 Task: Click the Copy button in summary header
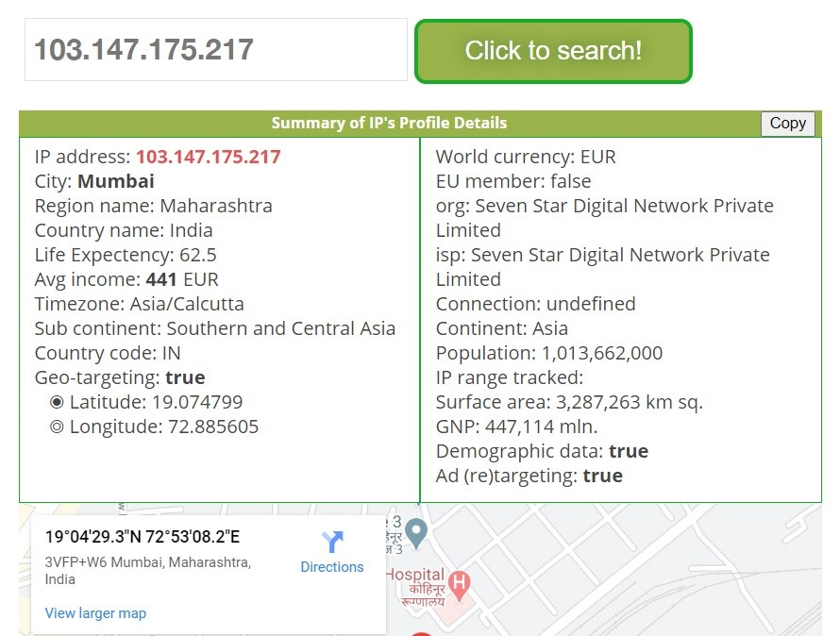tap(787, 124)
